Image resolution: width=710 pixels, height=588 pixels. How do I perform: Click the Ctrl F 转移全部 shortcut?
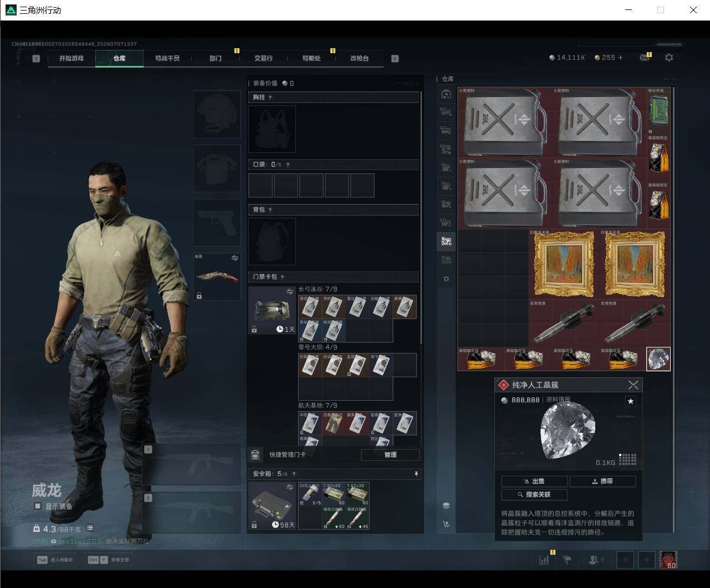(x=109, y=560)
